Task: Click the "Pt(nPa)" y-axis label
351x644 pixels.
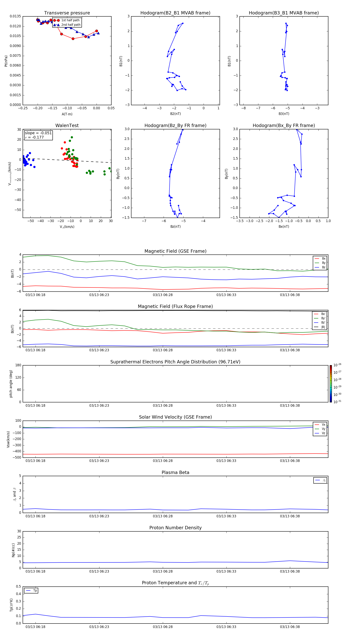Action: (6, 61)
